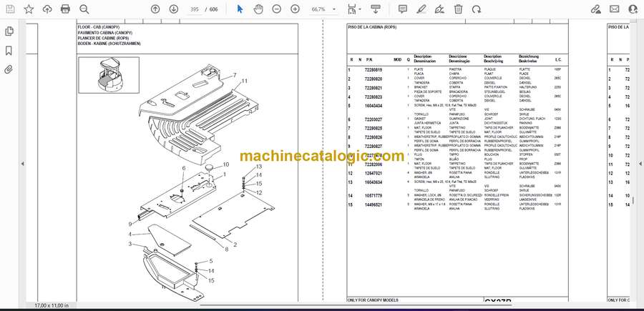Click part number 14496521 in the table

coord(374,204)
